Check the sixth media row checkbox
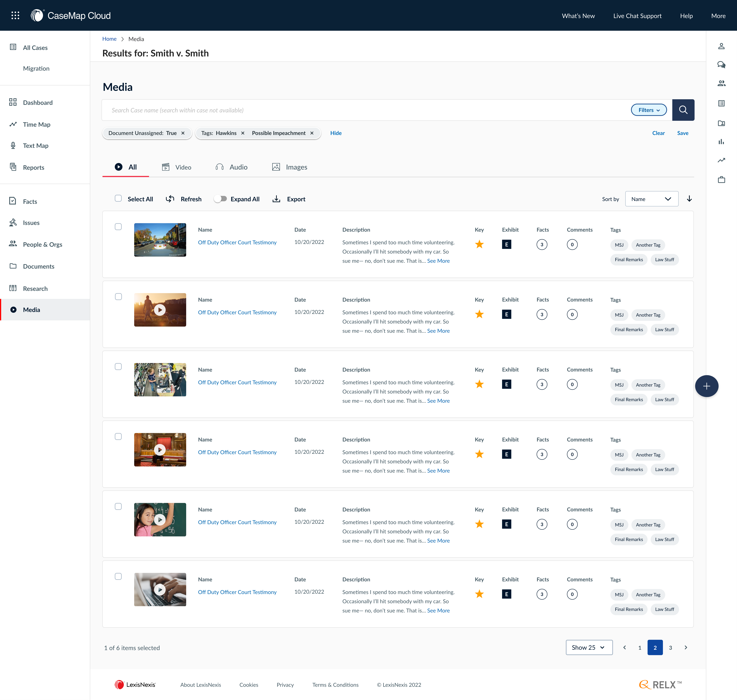This screenshot has height=700, width=737. coord(118,576)
